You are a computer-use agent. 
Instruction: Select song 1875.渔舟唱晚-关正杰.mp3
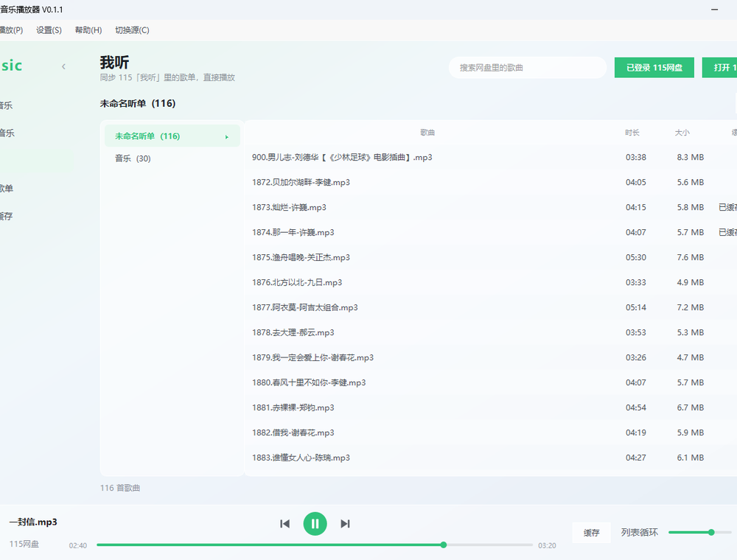491,257
